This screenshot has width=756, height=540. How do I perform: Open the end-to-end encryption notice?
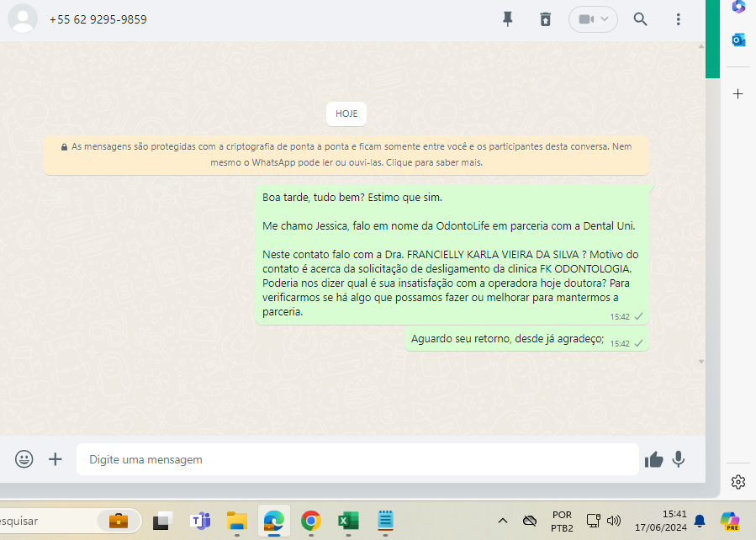pos(346,154)
